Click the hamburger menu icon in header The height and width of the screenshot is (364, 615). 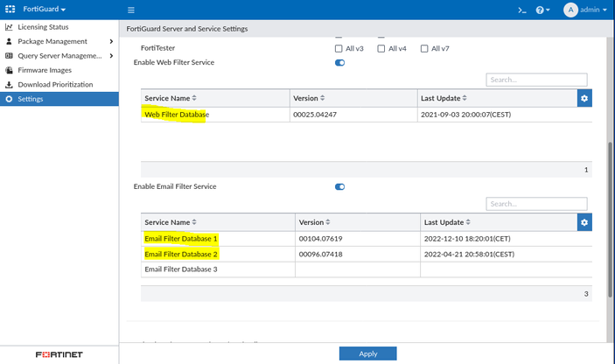(131, 10)
